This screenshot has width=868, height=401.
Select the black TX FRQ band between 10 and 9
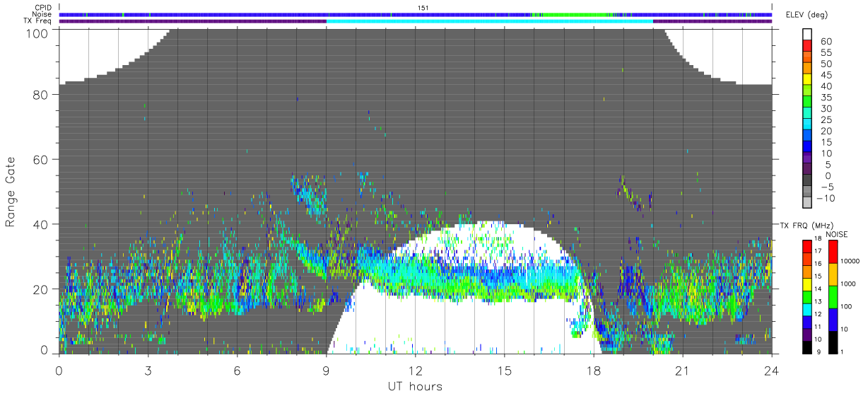[807, 347]
